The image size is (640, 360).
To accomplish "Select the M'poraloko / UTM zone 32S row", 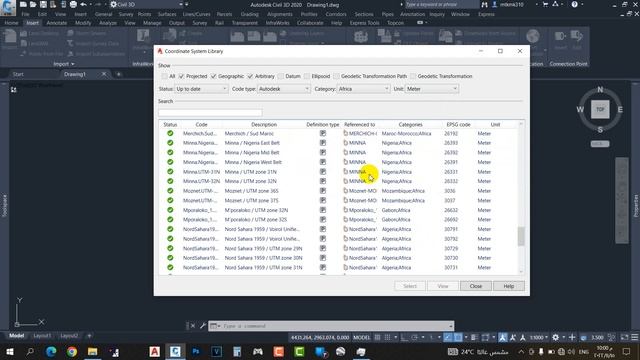I will tap(339, 220).
